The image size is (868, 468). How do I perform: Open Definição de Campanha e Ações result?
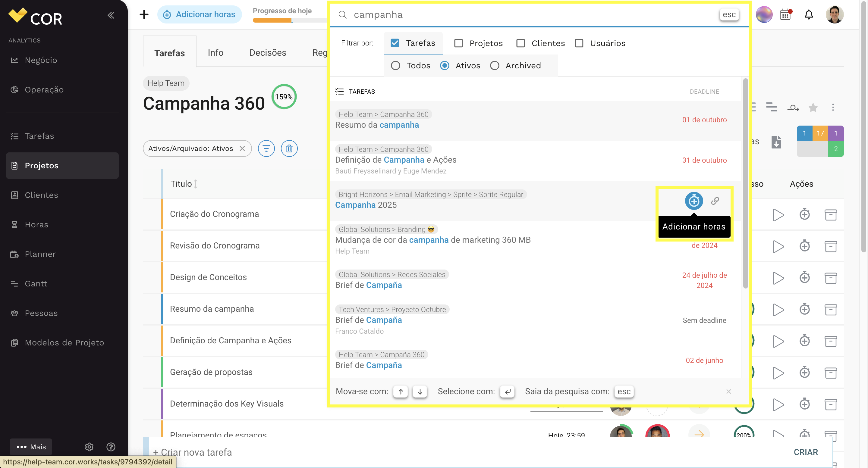535,161
